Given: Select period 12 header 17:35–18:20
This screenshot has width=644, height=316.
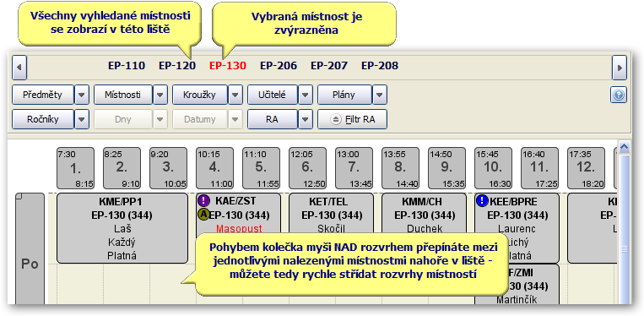Looking at the screenshot, I should [x=586, y=168].
